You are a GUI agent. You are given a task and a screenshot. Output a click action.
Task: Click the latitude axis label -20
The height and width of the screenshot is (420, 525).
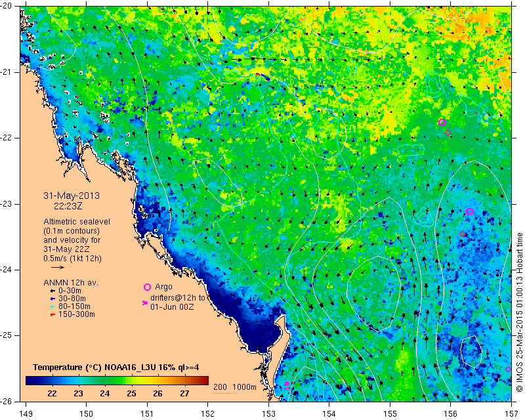pyautogui.click(x=6, y=6)
